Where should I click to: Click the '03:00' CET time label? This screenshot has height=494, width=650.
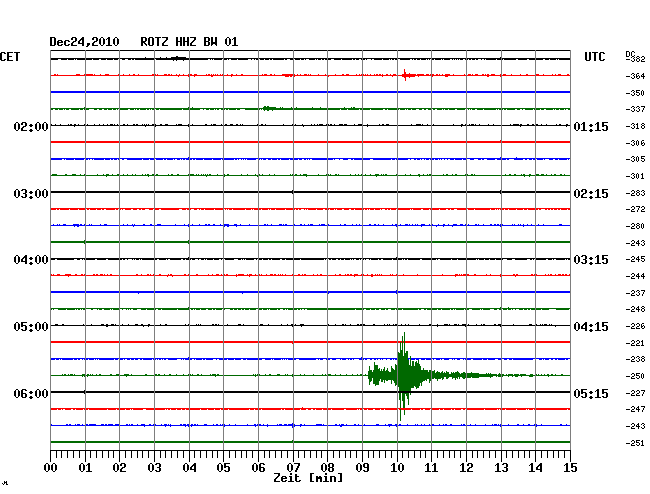pos(31,194)
